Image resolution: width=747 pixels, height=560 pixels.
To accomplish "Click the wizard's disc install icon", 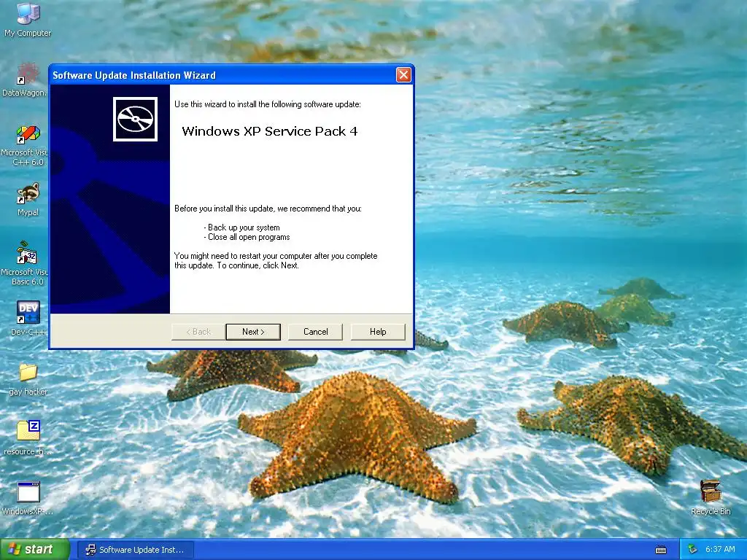I will (135, 119).
